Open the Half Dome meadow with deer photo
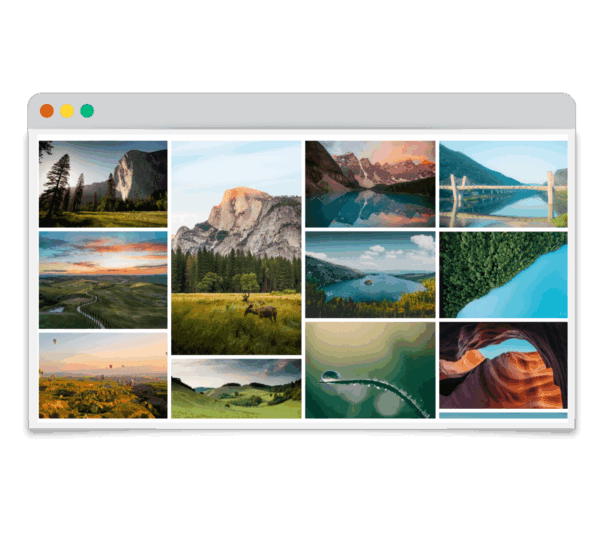The width and height of the screenshot is (600, 538). point(236,248)
